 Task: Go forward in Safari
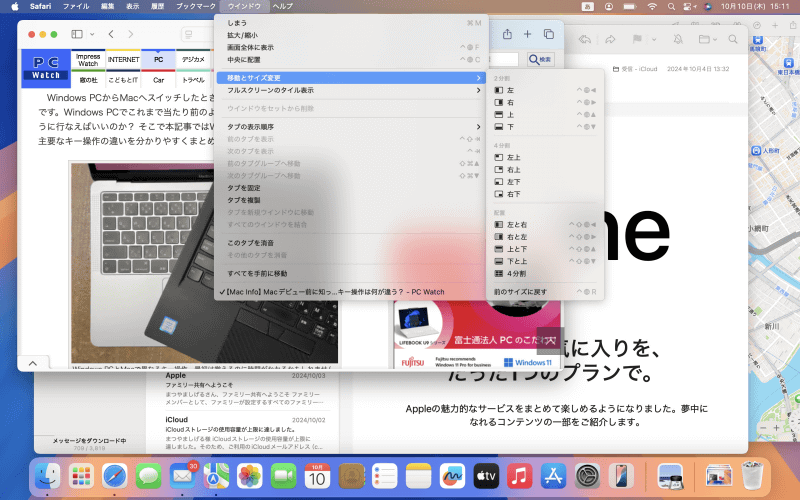tap(131, 34)
